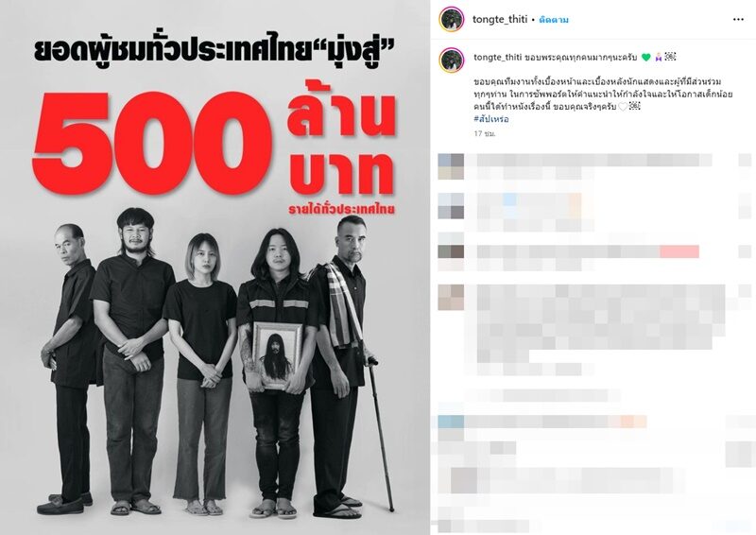The width and height of the screenshot is (756, 535).
Task: Click the profile avatar in post header
Action: pos(452,19)
